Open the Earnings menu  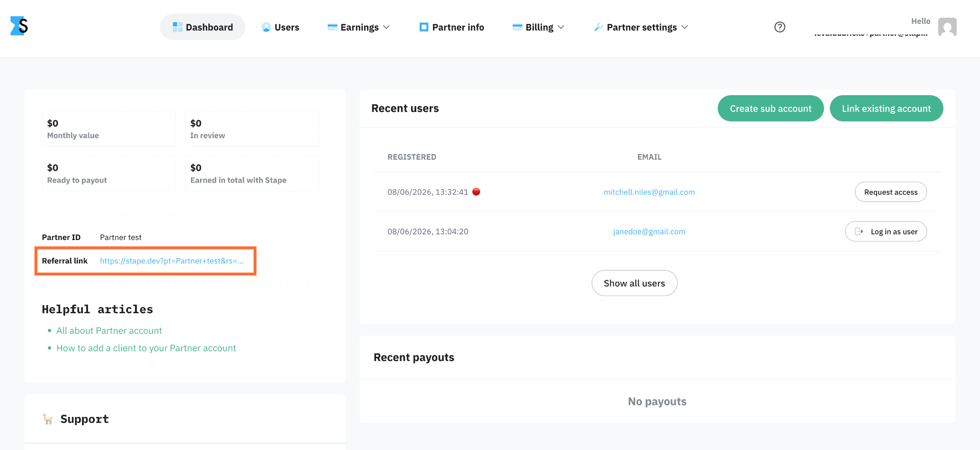pos(359,27)
